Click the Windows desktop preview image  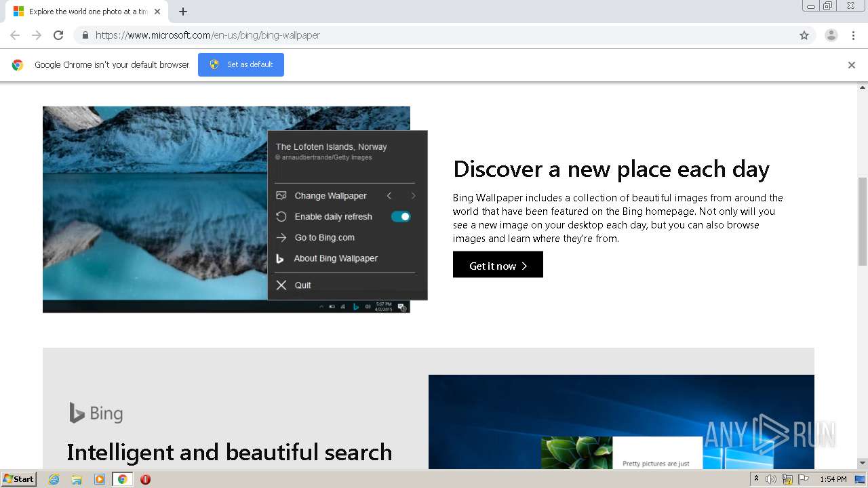click(621, 422)
